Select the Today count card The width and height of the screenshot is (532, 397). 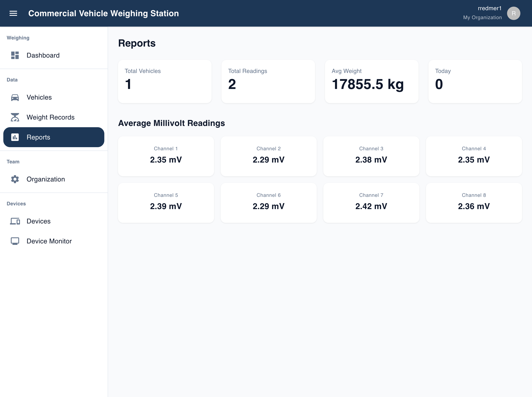(x=475, y=81)
